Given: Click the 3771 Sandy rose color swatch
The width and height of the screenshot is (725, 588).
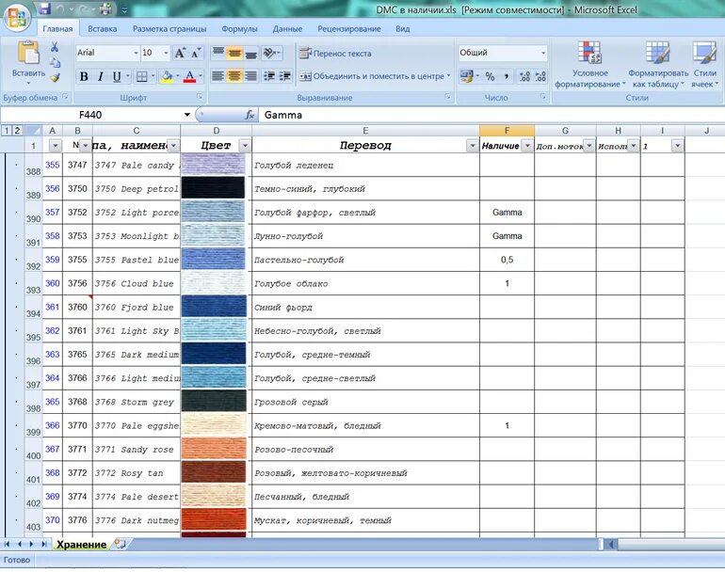Looking at the screenshot, I should pyautogui.click(x=213, y=449).
